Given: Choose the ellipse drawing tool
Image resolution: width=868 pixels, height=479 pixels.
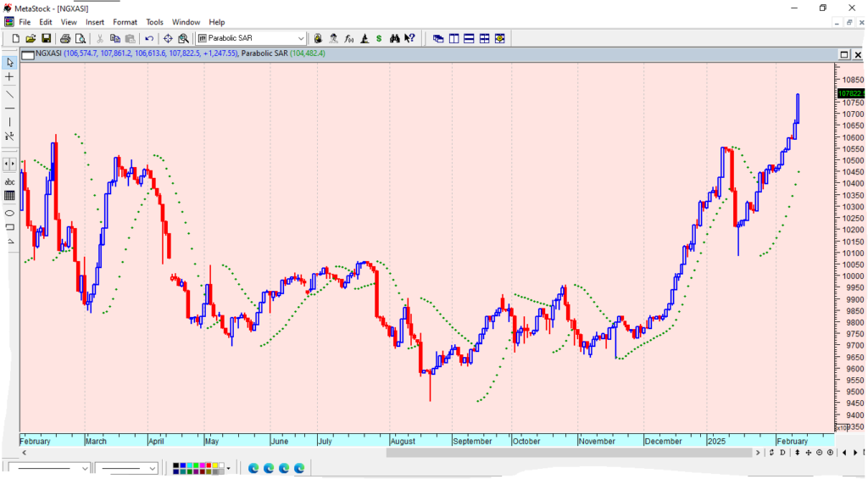Looking at the screenshot, I should (10, 213).
